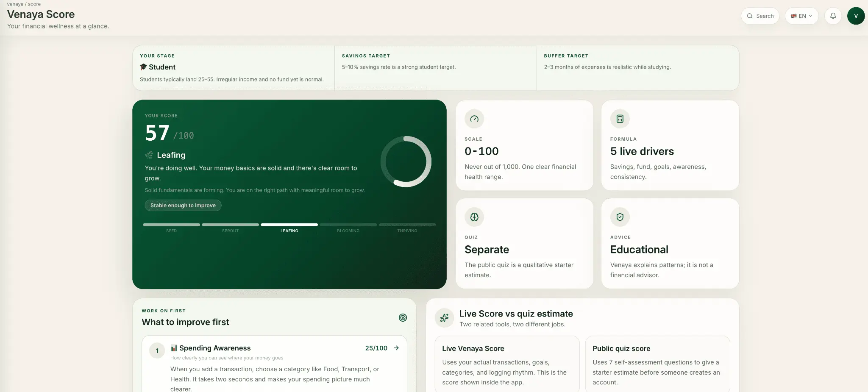Viewport: 868px width, 392px height.
Task: Click the leaf icon next to Leafing
Action: 149,155
